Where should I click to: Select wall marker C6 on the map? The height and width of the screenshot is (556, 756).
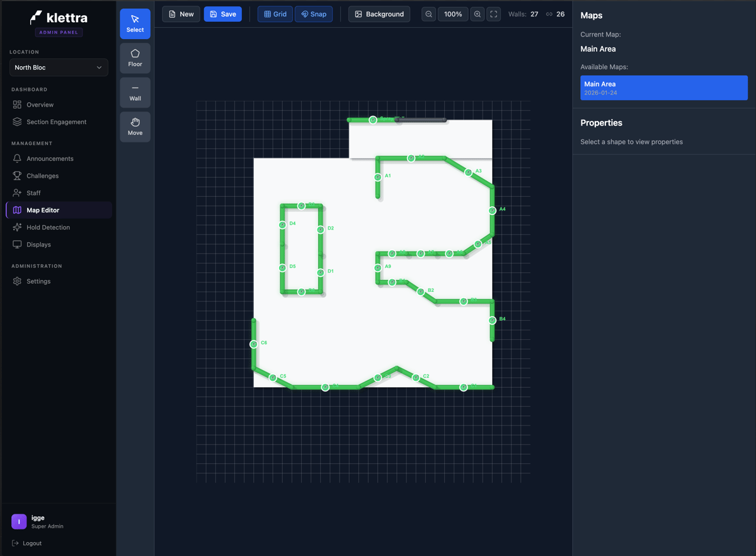pos(254,344)
